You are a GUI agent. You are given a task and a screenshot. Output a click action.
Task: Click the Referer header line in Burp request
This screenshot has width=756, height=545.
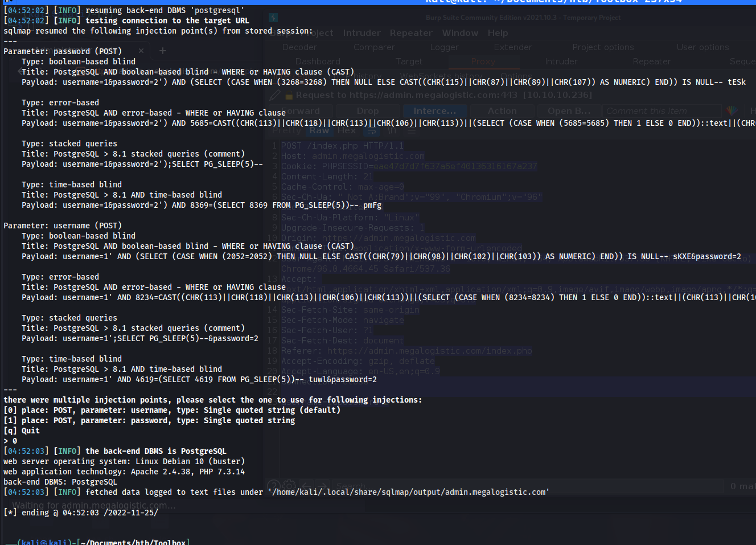pyautogui.click(x=406, y=351)
